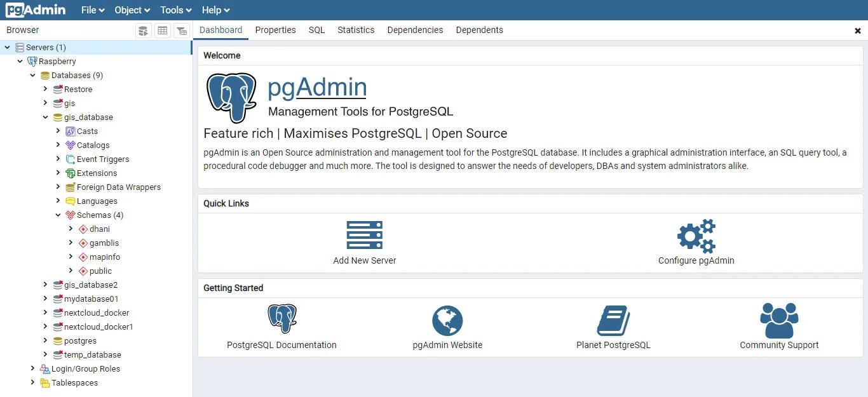
Task: Open Community Support
Action: pos(778,318)
